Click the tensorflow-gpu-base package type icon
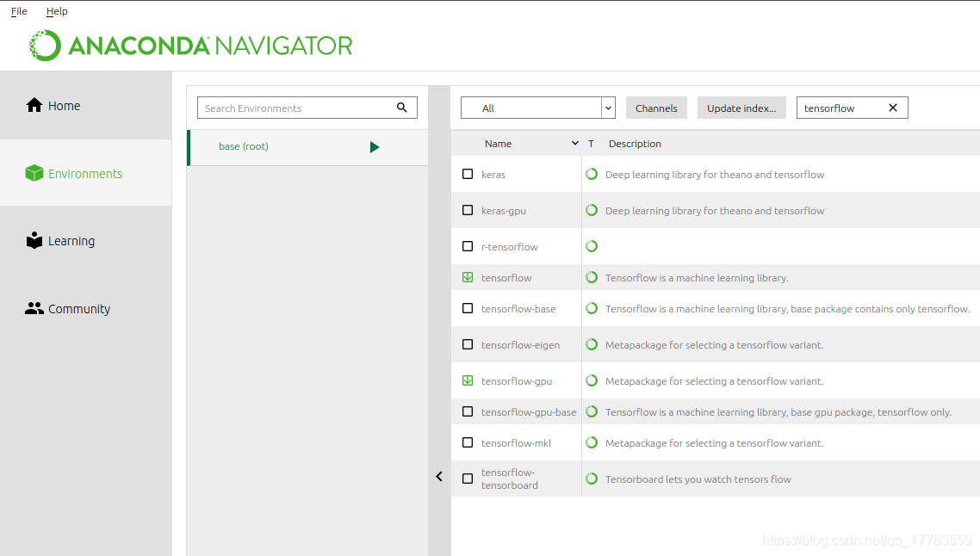980x556 pixels. click(x=592, y=411)
